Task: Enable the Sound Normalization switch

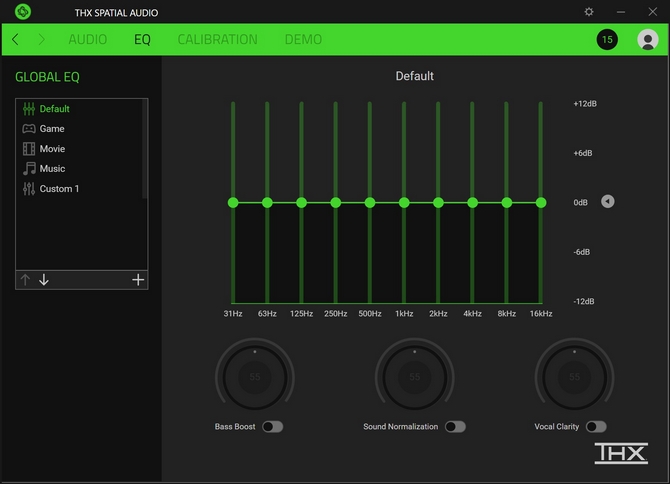Action: tap(455, 426)
